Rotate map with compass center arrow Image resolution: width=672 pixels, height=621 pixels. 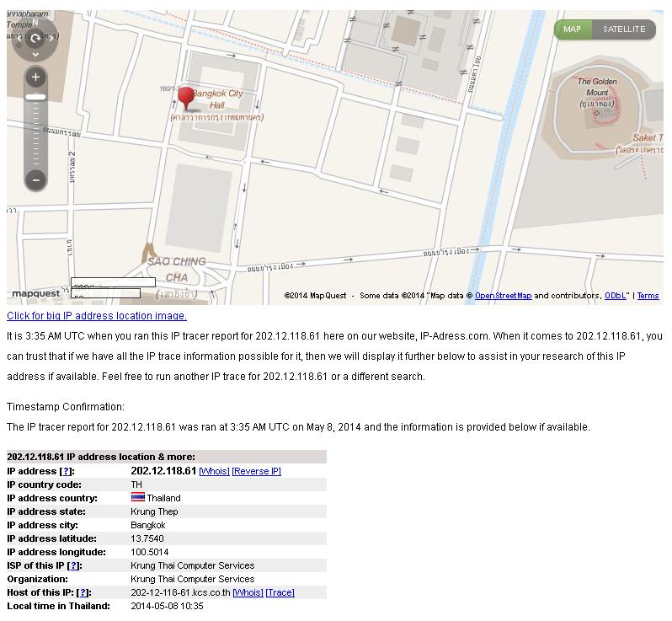35,38
